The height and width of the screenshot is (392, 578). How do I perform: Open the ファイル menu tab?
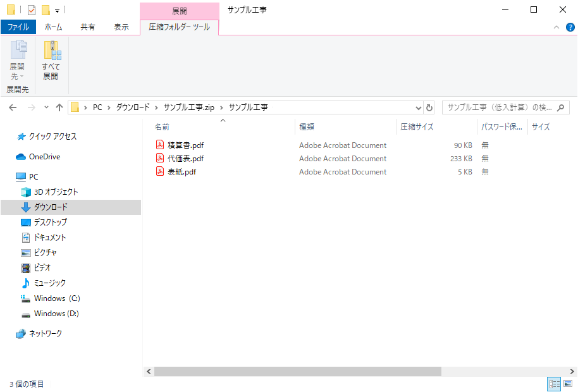point(18,27)
